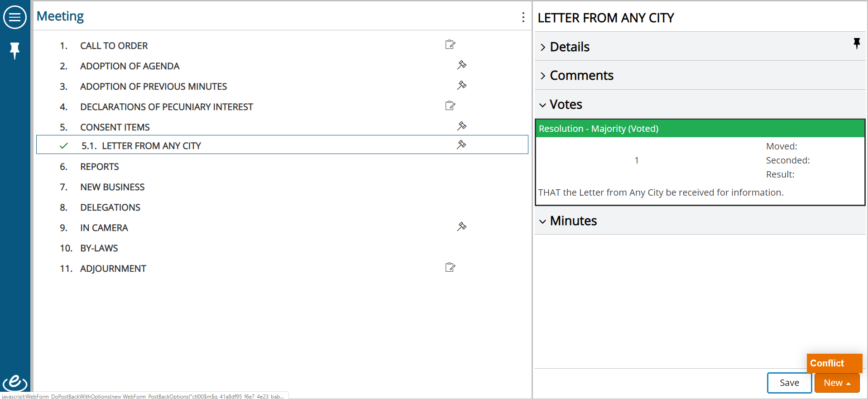This screenshot has width=868, height=399.
Task: Collapse the Minutes section
Action: click(573, 221)
